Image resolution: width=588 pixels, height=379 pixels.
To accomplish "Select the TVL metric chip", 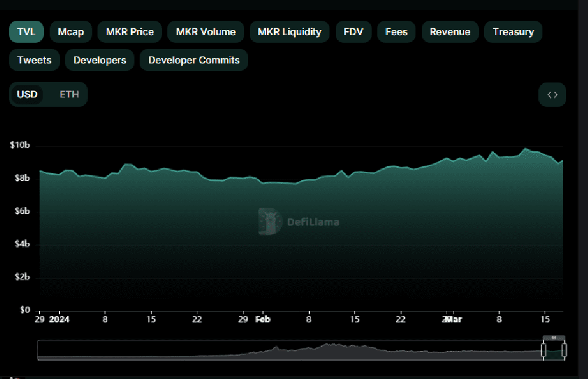I will 26,32.
